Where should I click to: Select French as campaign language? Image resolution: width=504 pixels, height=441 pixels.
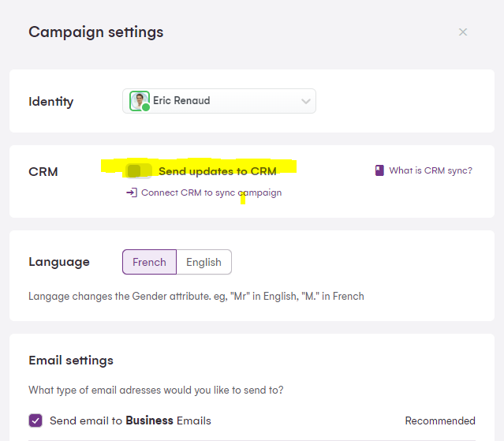tap(149, 262)
